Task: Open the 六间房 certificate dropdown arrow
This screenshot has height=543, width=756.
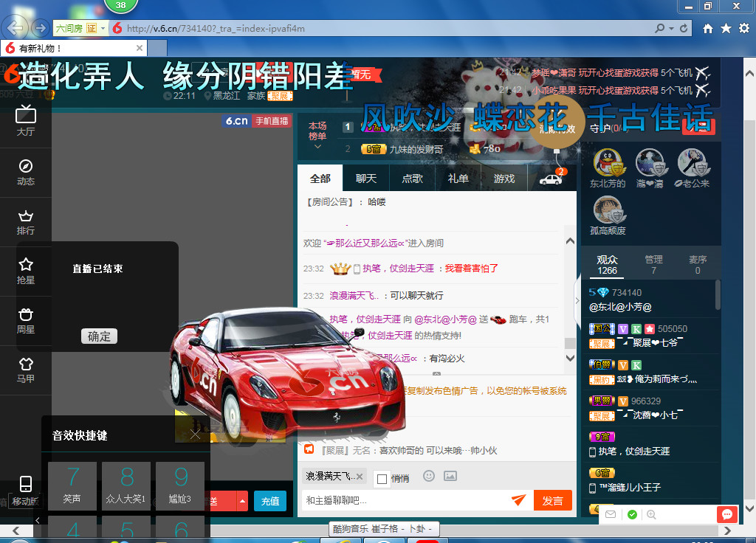Action: [x=103, y=29]
